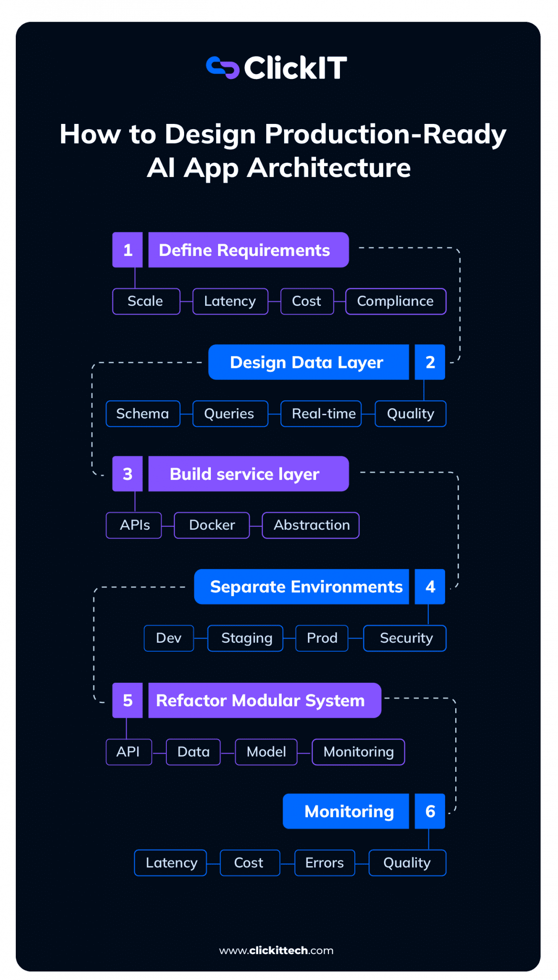
Task: Click the Staging box
Action: 245,638
